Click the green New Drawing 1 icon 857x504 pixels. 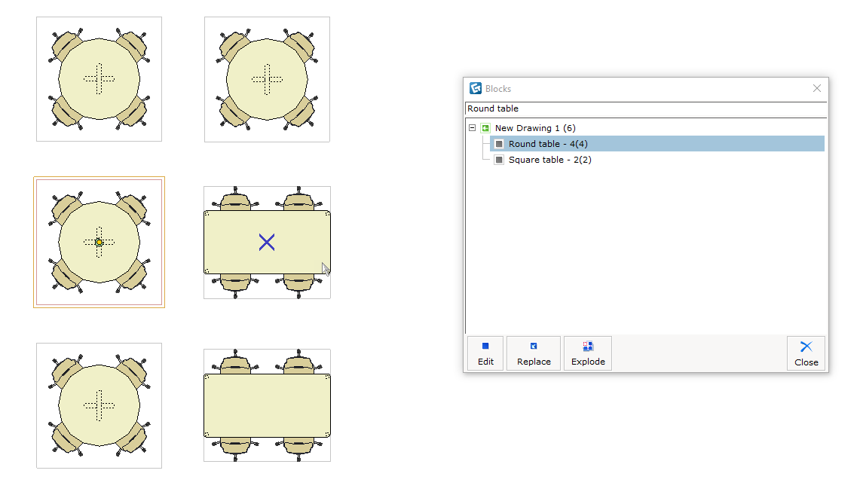coord(485,128)
